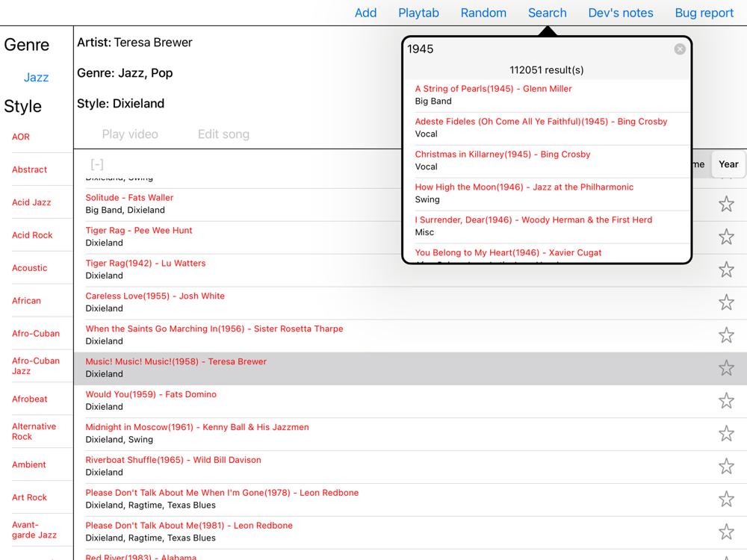Open A String of Pearls search result

click(547, 95)
